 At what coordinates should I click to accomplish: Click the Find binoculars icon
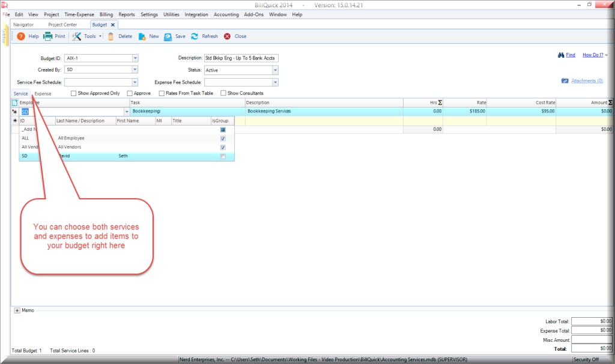pyautogui.click(x=561, y=55)
